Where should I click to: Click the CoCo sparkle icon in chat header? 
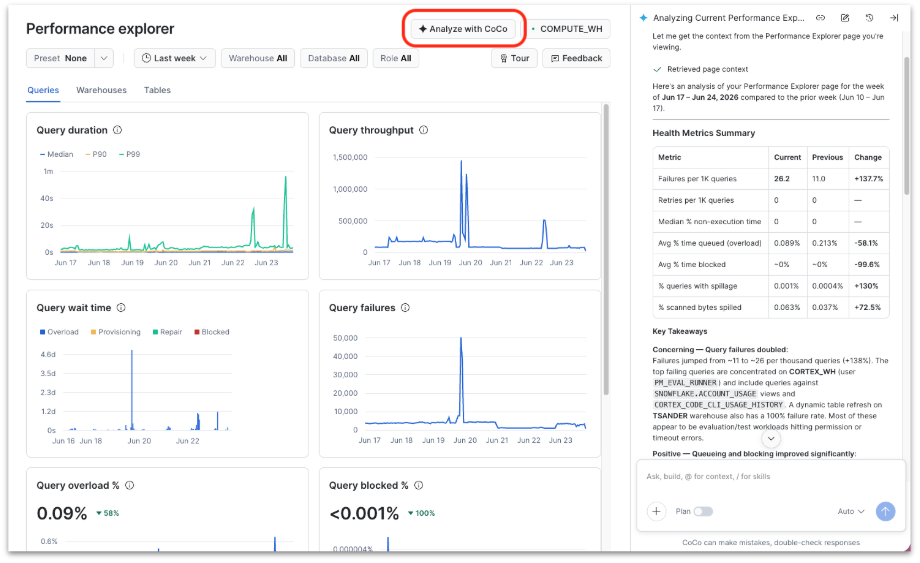(x=643, y=18)
